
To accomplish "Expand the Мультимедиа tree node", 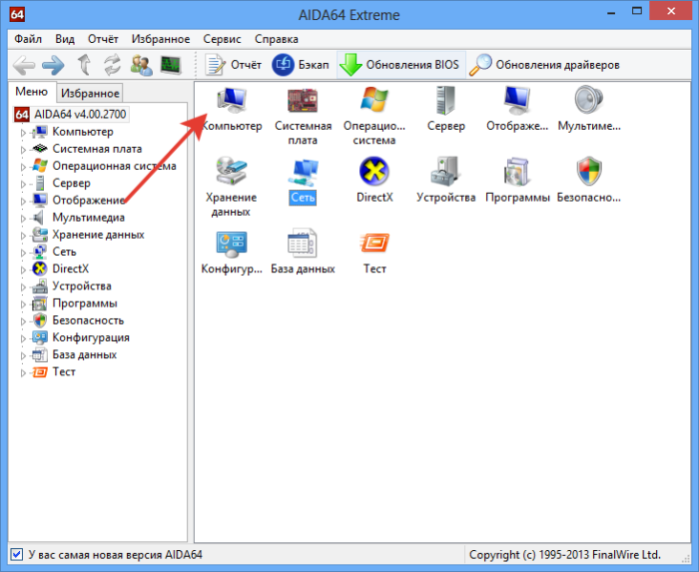I will (x=23, y=218).
